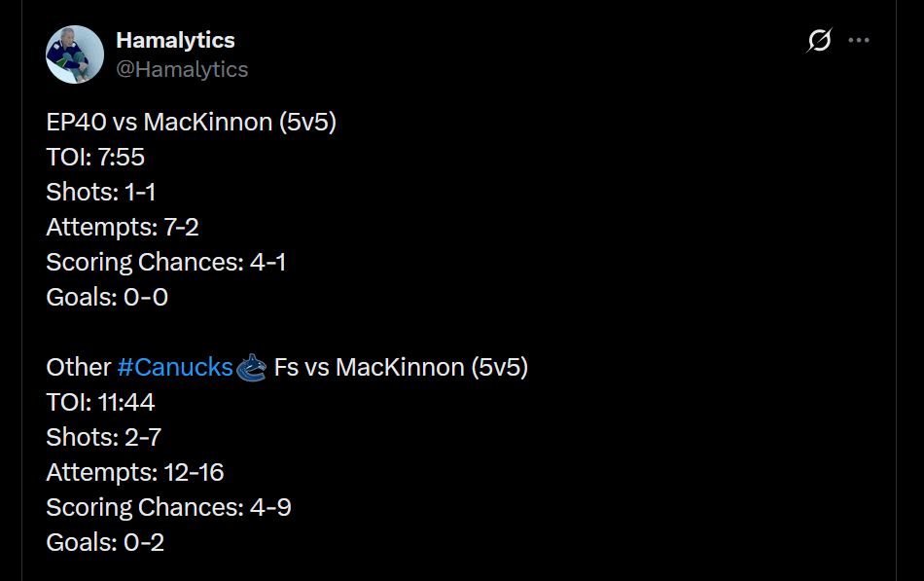This screenshot has width=924, height=581.
Task: Click the Hamalytics display name
Action: 175,40
